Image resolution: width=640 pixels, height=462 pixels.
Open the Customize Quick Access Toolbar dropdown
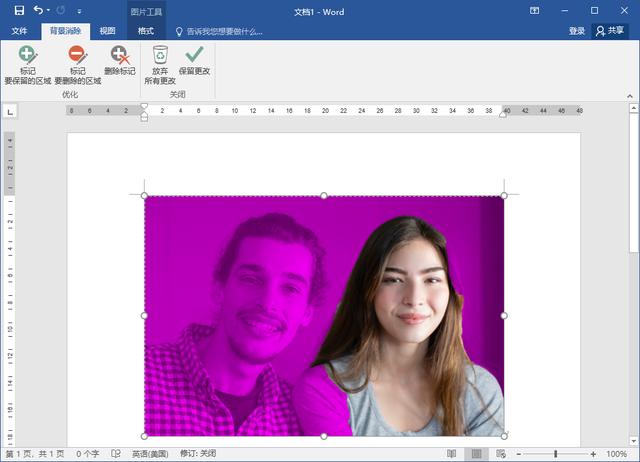tap(80, 10)
